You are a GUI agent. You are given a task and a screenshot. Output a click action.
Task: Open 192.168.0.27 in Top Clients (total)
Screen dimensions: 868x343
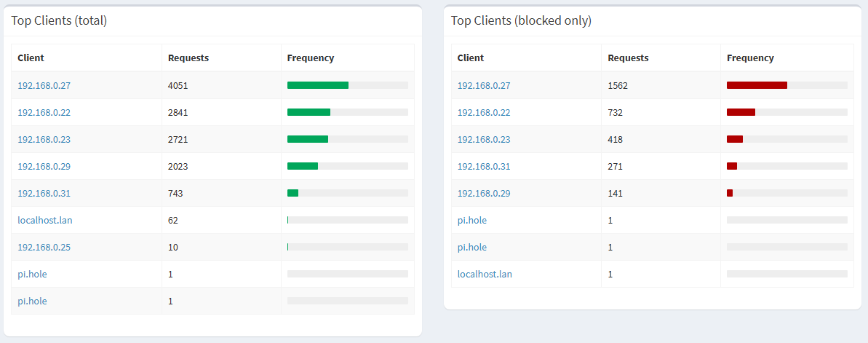44,85
